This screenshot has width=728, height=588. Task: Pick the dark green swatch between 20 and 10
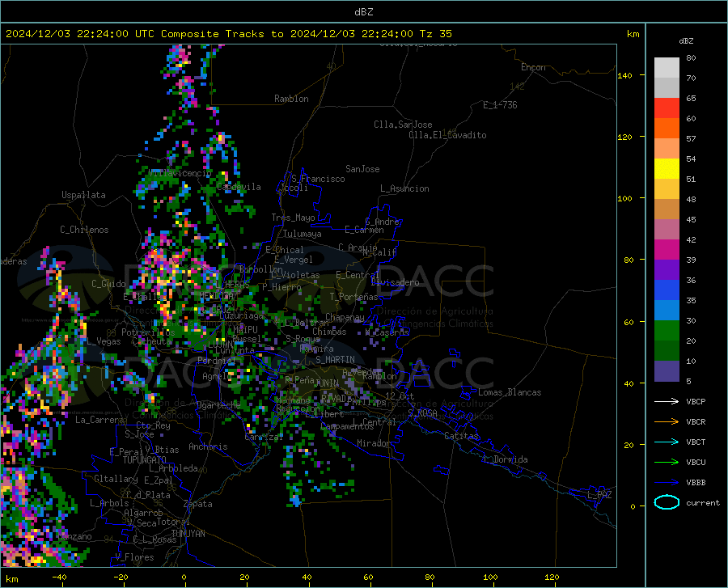click(x=667, y=351)
